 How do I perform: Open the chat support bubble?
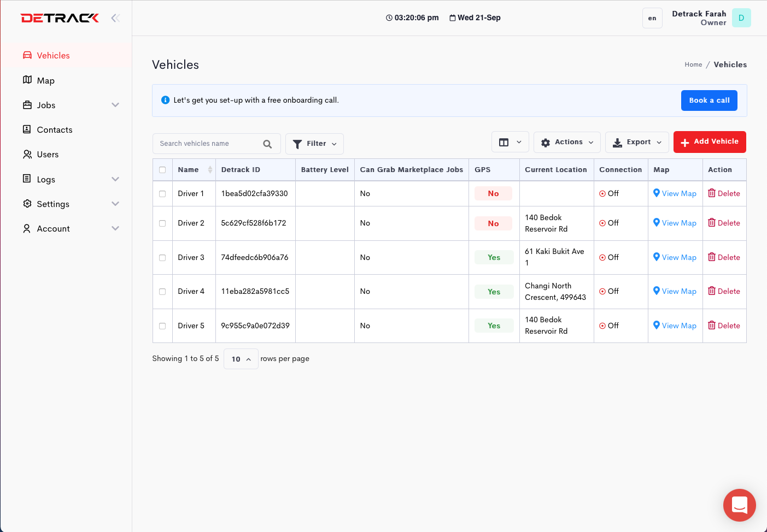(x=739, y=505)
